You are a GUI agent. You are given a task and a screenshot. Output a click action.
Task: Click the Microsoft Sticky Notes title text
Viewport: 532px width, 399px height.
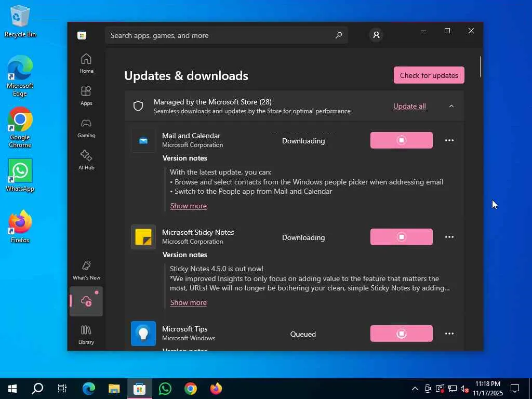[198, 232]
